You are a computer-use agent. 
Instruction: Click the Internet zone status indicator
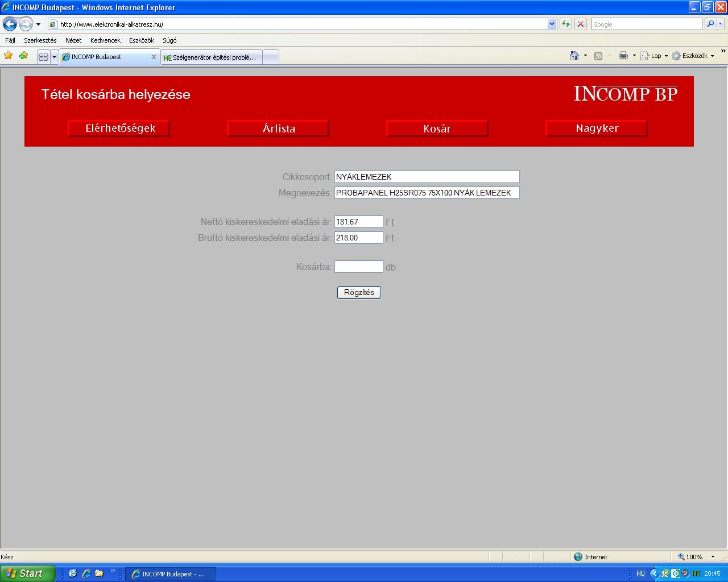[590, 557]
